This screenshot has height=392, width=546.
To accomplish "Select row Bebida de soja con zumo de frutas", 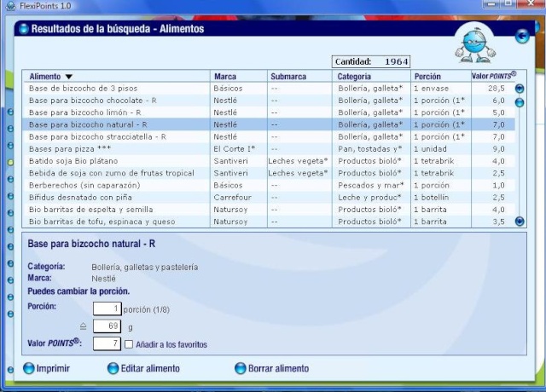I will pos(269,173).
